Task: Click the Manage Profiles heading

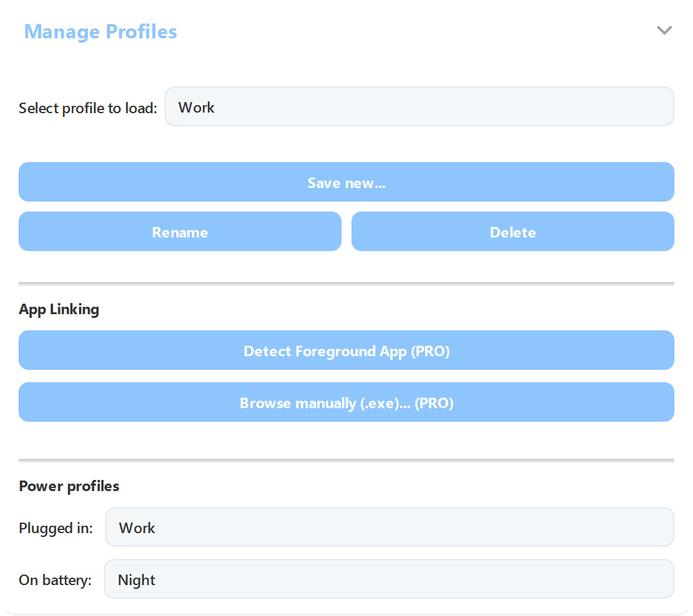Action: [100, 32]
